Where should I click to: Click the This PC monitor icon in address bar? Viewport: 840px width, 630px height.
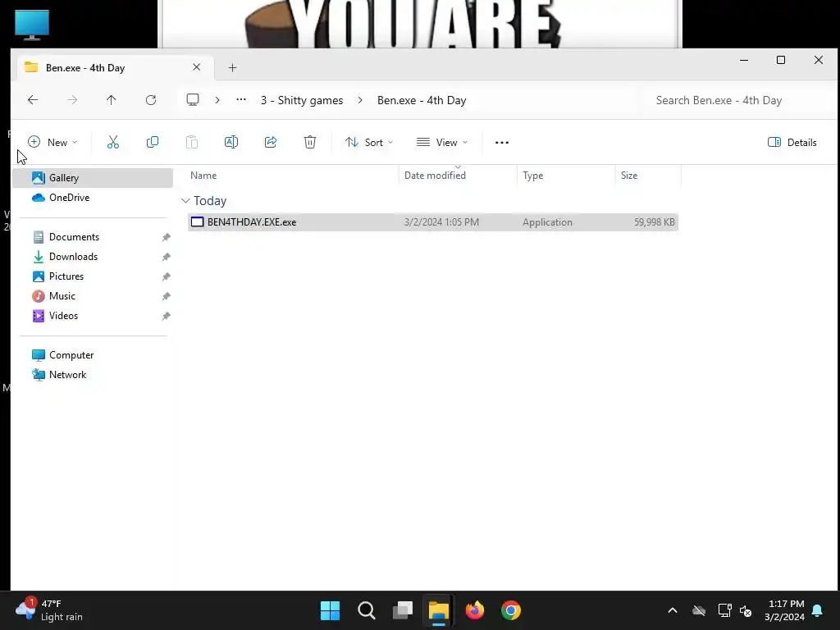click(193, 99)
